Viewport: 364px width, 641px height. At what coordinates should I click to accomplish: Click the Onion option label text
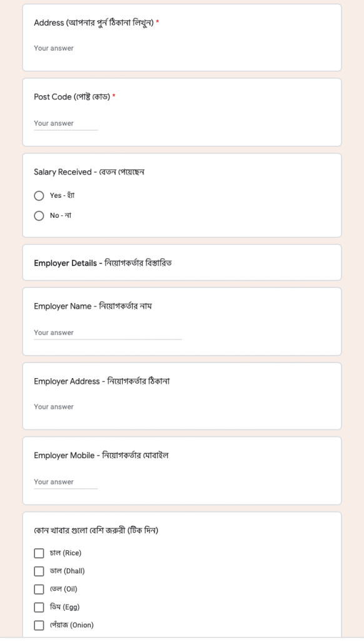[x=71, y=625]
